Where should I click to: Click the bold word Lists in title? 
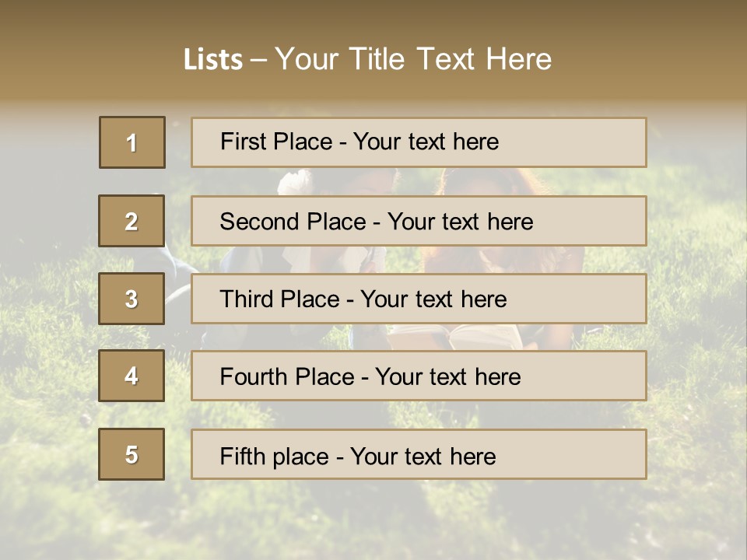(x=213, y=59)
